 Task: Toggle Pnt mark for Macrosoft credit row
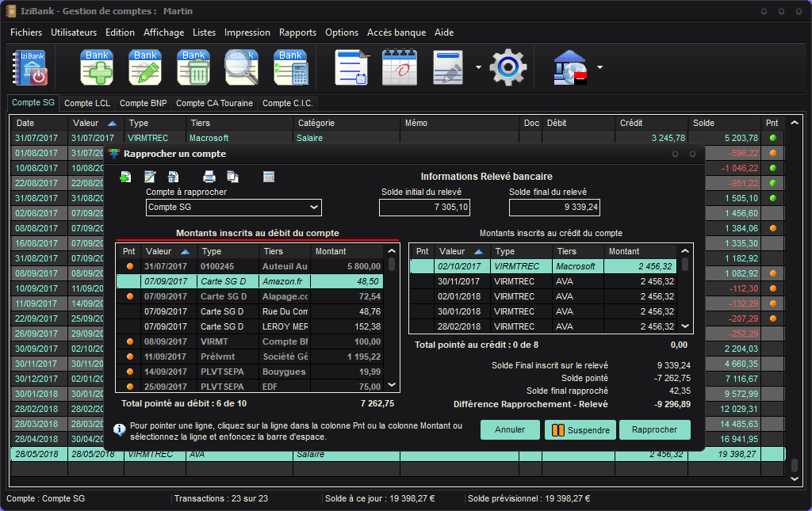tap(423, 266)
